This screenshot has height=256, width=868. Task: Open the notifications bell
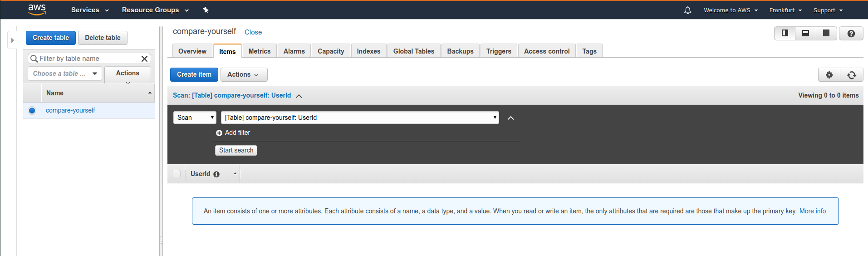[687, 10]
